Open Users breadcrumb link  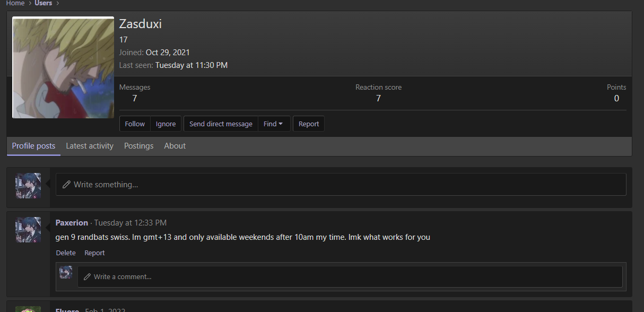point(43,3)
